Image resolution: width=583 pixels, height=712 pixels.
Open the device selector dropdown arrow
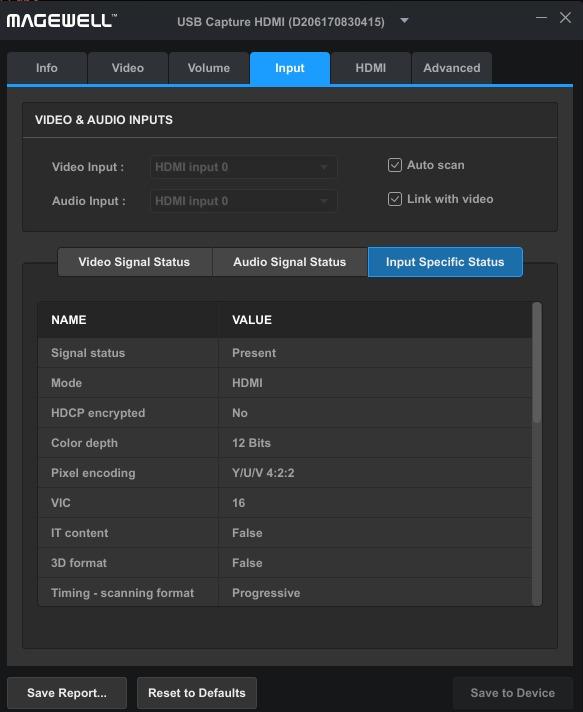tap(404, 21)
